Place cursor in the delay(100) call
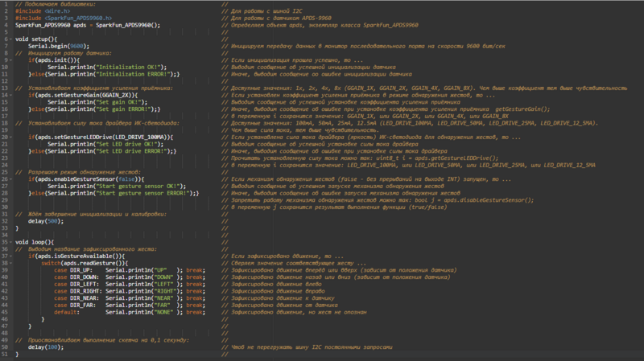 [x=46, y=347]
